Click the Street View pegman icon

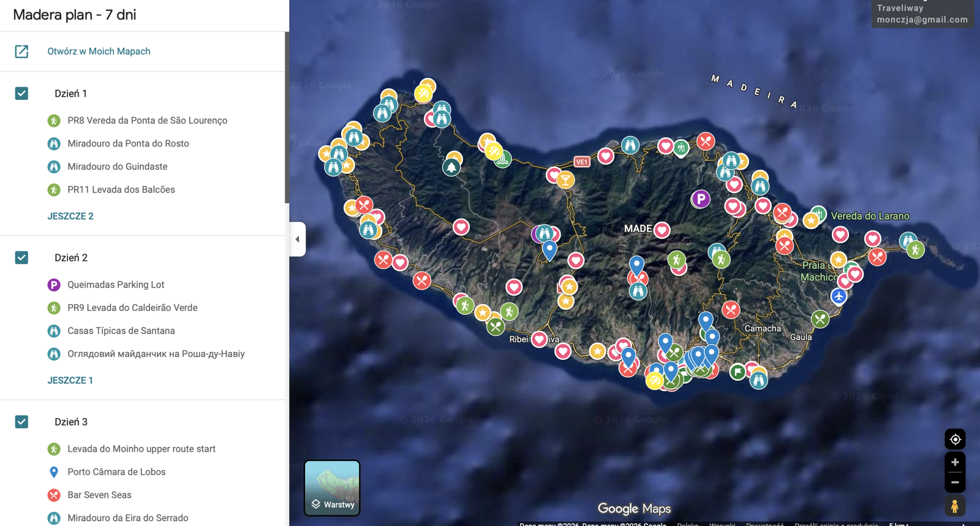pyautogui.click(x=954, y=506)
